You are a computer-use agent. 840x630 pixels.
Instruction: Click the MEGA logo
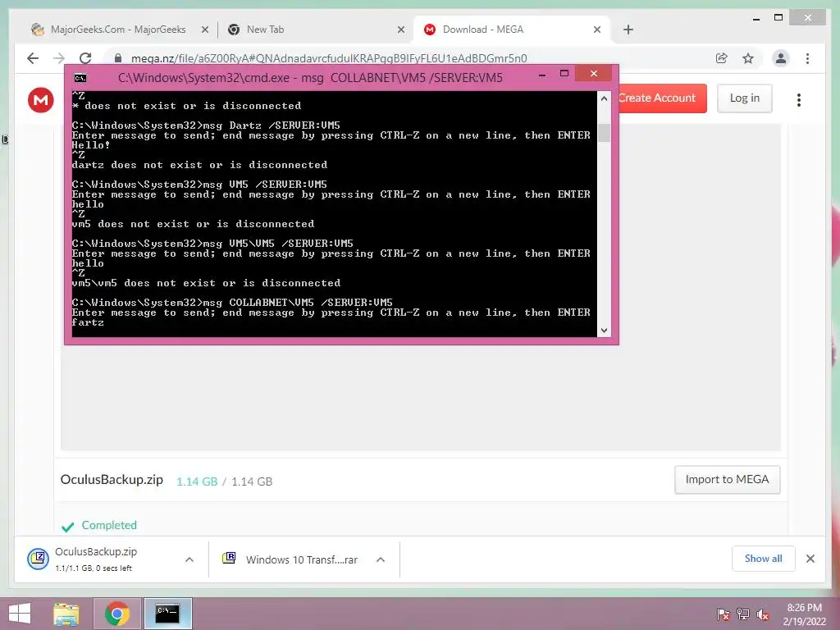41,99
